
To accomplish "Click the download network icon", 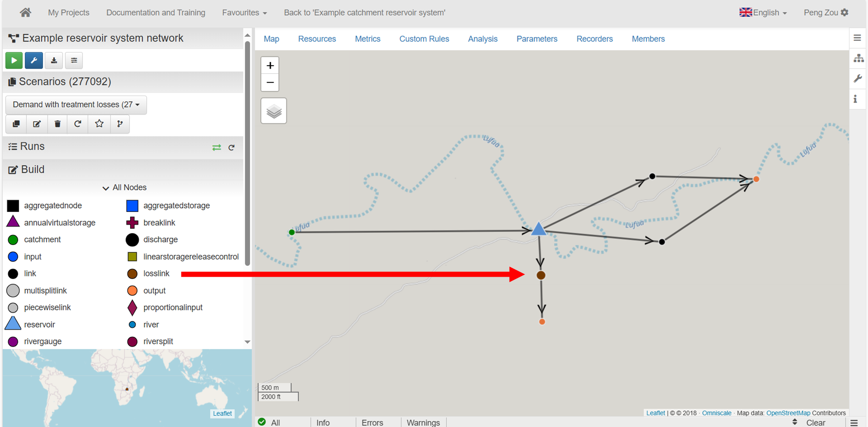I will (x=54, y=60).
